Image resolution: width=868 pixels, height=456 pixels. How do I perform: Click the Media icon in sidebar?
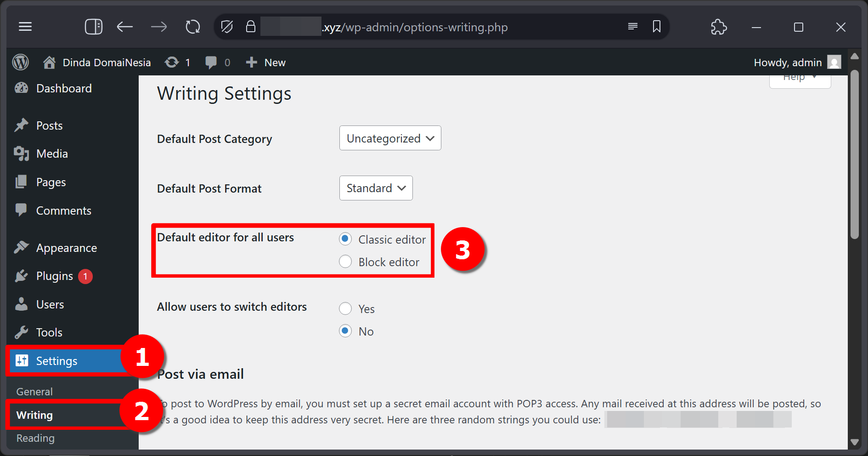pyautogui.click(x=22, y=154)
